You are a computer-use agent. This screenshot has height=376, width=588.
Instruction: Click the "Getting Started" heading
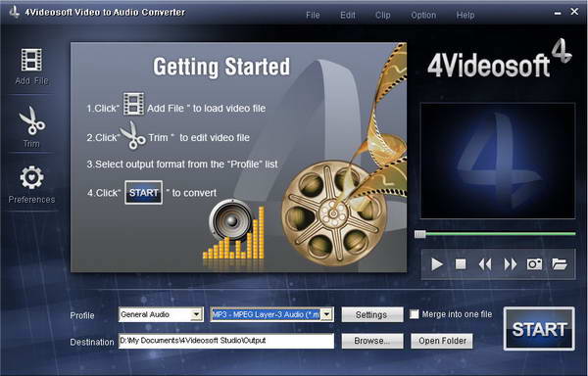pos(221,68)
